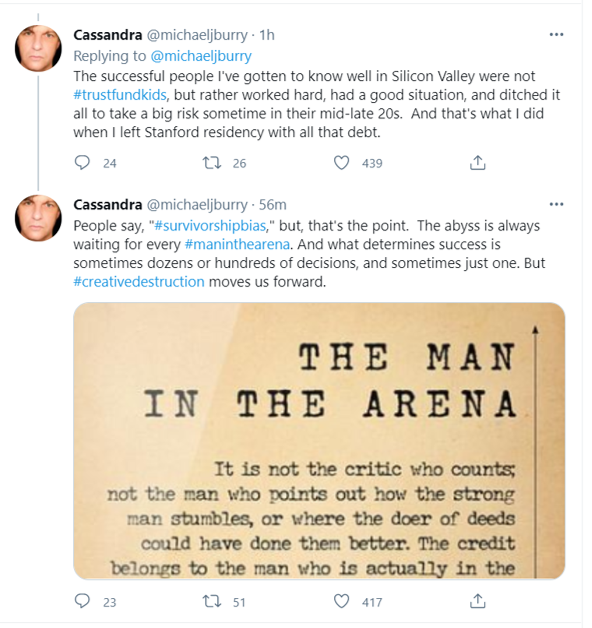Screen dimensions: 592x628
Task: Follow the #maninthearena hashtag link
Action: (x=237, y=244)
